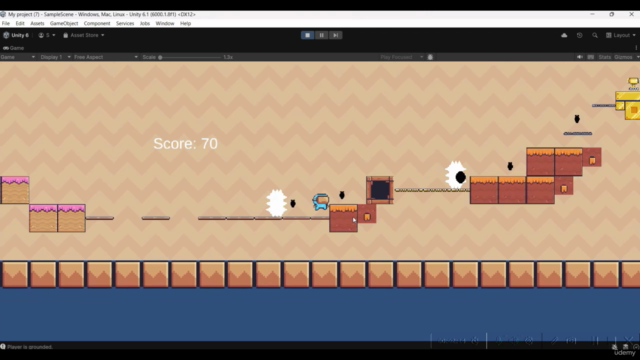Open the Game tab more options menu
The height and width of the screenshot is (360, 640).
coord(636,48)
